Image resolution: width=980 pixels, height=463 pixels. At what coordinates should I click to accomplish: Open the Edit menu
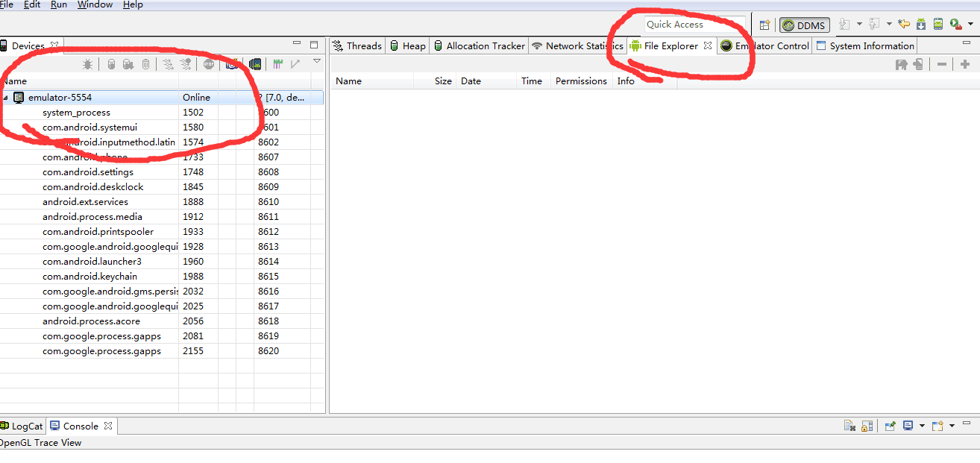click(x=32, y=4)
